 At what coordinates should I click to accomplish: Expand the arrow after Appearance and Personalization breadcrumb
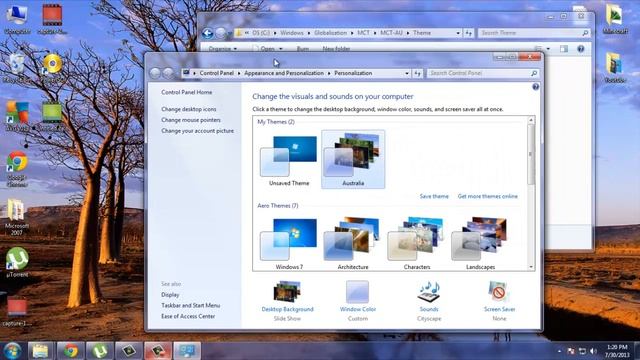coord(329,73)
